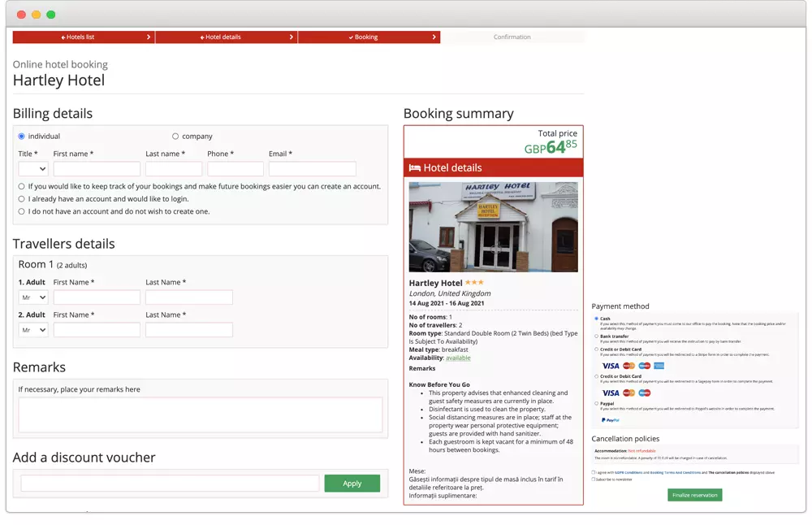Click the bed icon in Hotel details header
This screenshot has height=525, width=812.
pyautogui.click(x=414, y=168)
